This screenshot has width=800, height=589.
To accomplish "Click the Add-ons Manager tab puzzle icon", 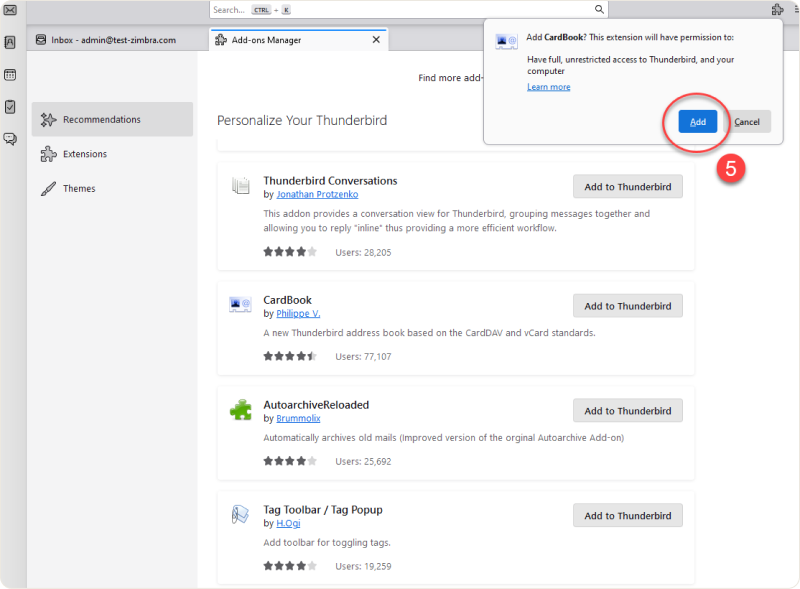I will [x=221, y=39].
